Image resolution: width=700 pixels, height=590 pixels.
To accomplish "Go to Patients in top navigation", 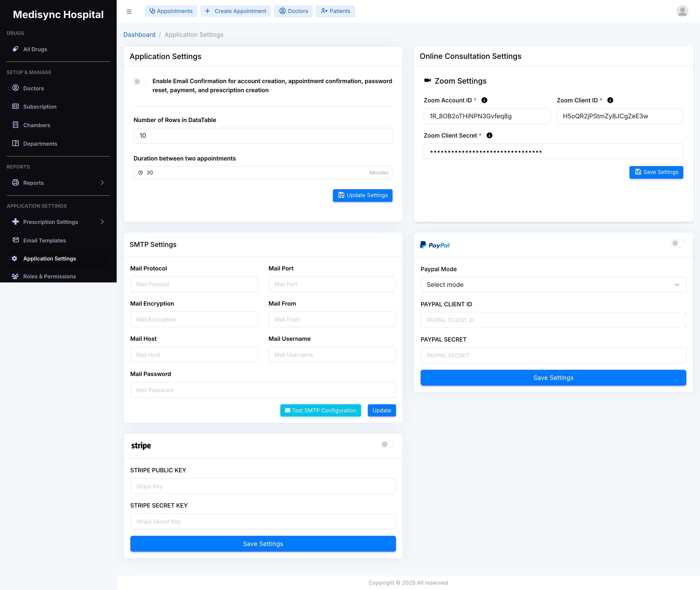I will click(x=335, y=11).
